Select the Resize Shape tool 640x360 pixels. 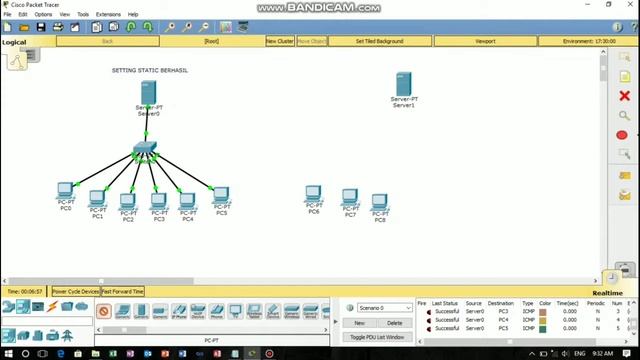[624, 154]
